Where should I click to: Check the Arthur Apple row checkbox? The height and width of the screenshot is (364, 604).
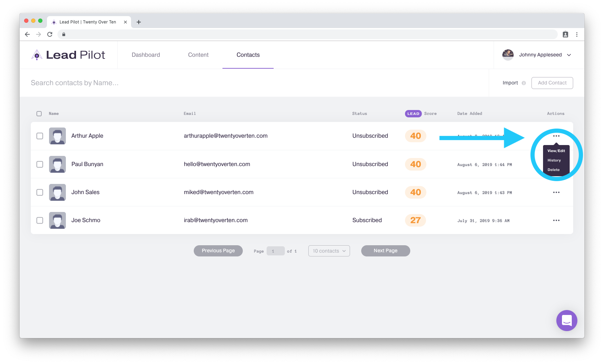(40, 136)
